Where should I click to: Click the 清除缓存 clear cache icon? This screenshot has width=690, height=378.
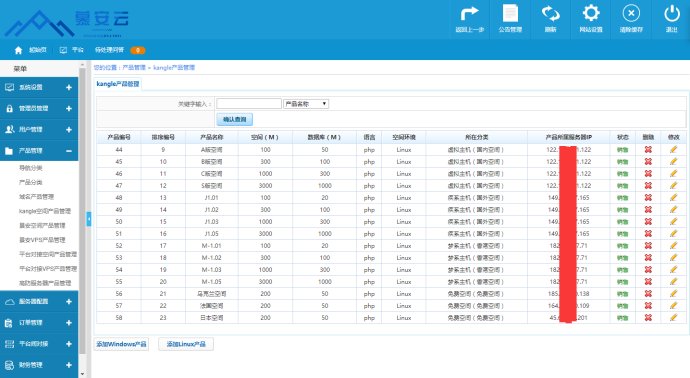tap(631, 13)
